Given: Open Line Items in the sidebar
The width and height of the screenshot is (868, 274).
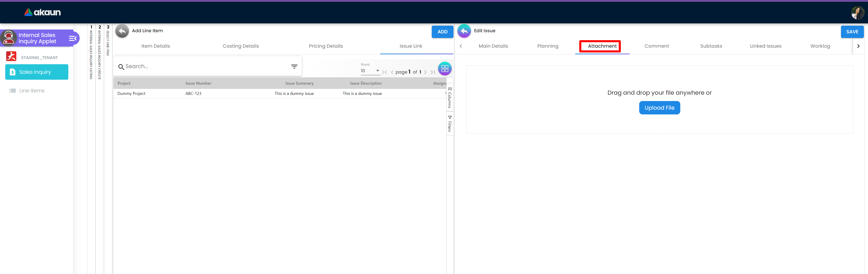Looking at the screenshot, I should tap(32, 91).
